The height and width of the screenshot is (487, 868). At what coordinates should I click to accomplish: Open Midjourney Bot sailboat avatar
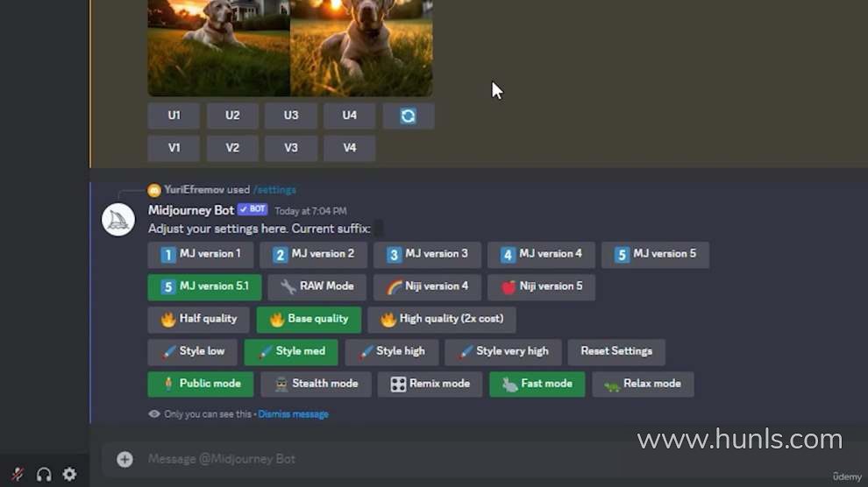pyautogui.click(x=117, y=220)
